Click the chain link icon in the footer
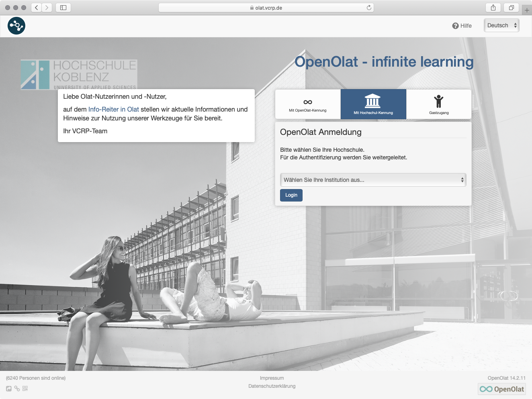532x399 pixels. [x=17, y=389]
